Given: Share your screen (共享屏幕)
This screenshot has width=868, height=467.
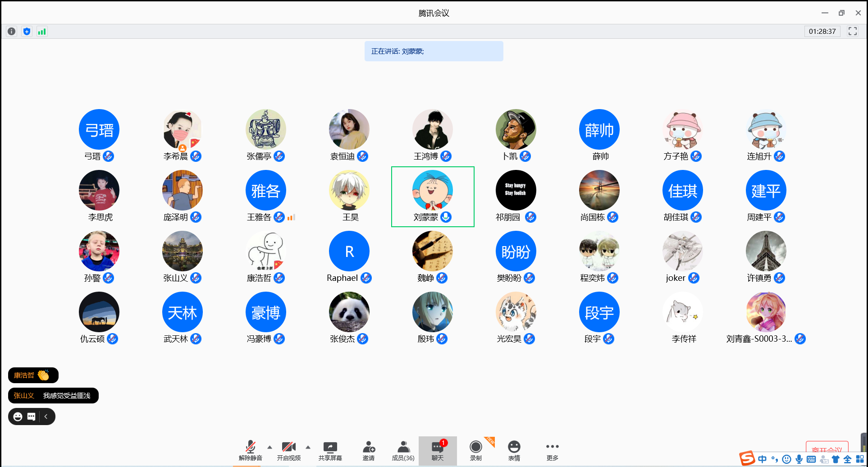Looking at the screenshot, I should tap(330, 451).
